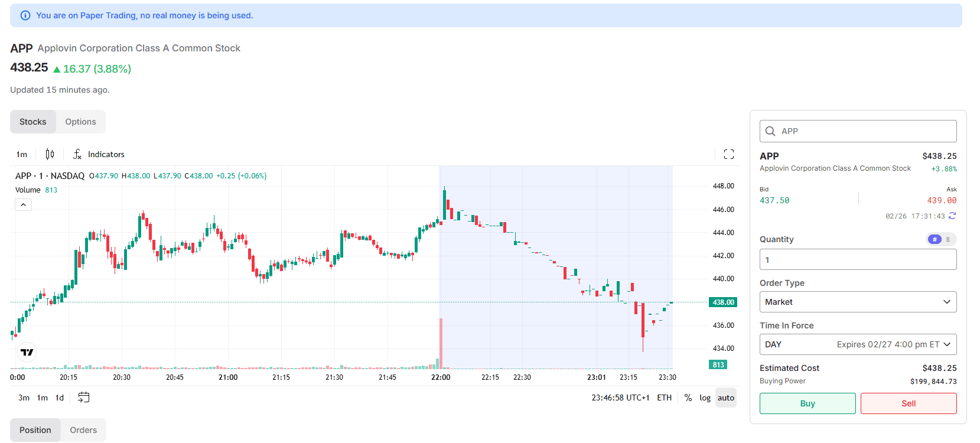Viewport: 980px width, 443px height.
Task: Click the TradingView logo on the chart
Action: 27,352
